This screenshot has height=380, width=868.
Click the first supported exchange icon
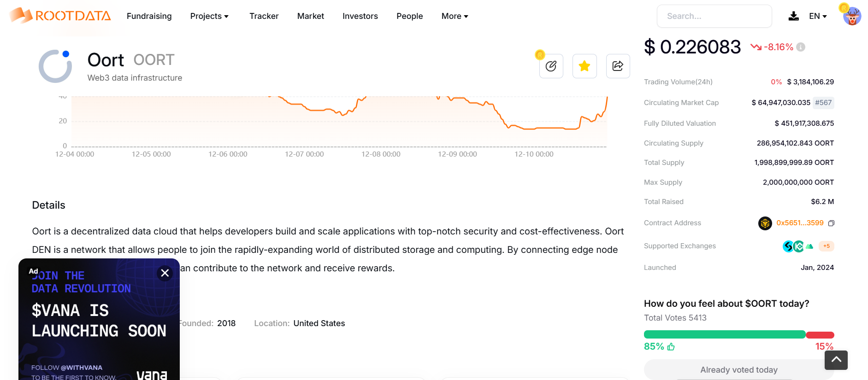point(788,246)
